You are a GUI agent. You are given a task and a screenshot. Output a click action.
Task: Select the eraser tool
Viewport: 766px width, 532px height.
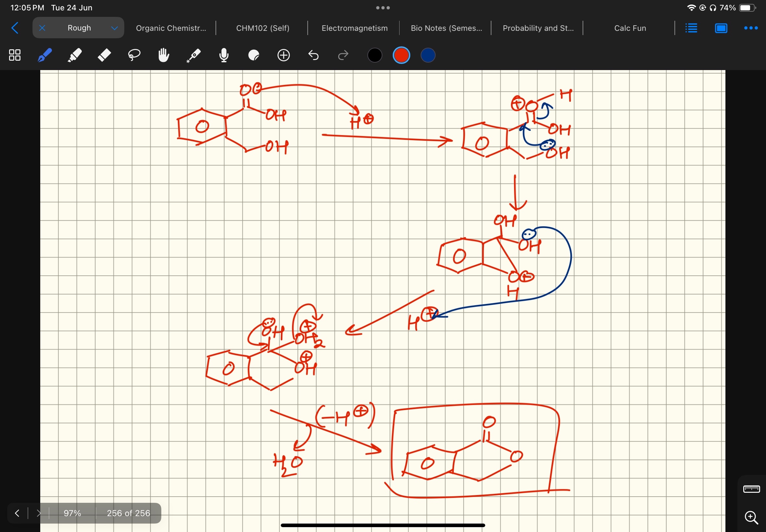[x=105, y=55]
